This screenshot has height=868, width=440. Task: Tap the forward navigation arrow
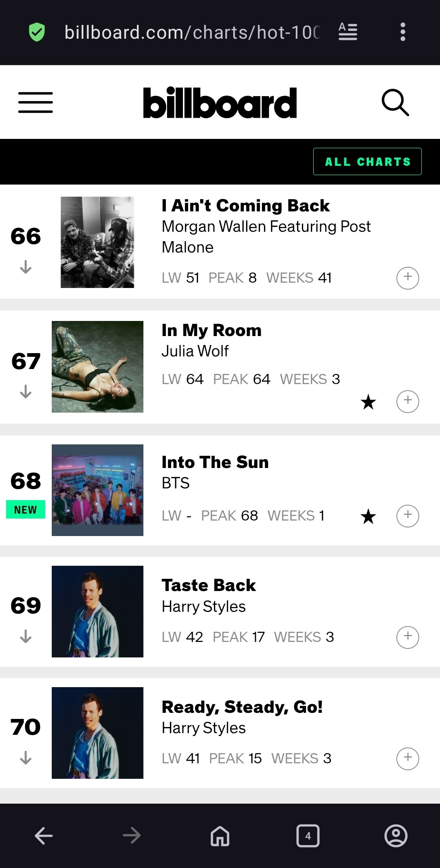tap(132, 836)
